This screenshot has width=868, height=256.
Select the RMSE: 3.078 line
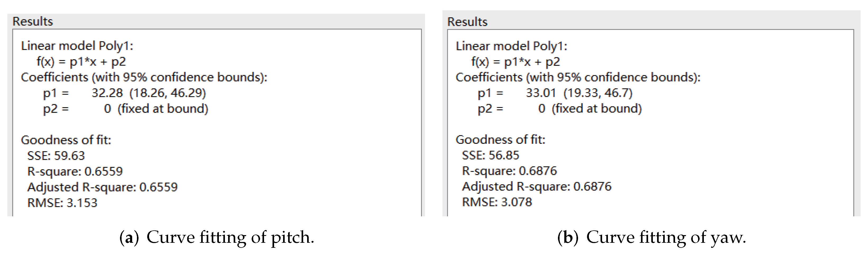point(497,202)
